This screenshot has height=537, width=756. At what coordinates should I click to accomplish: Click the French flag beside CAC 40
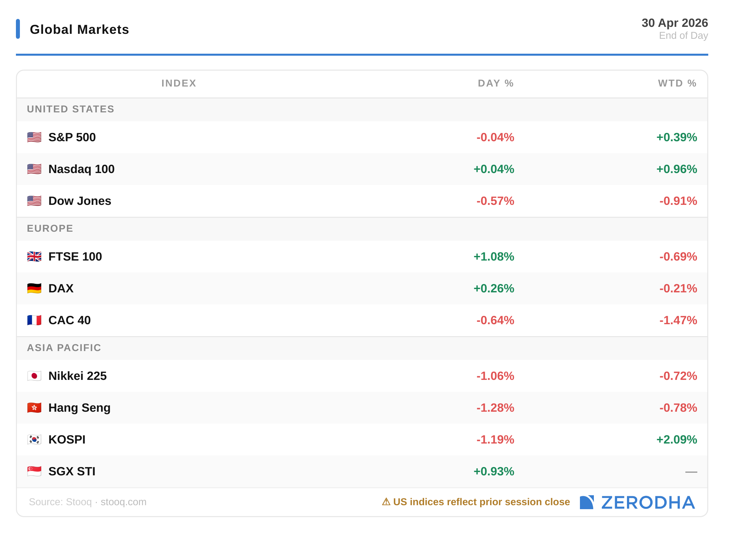[34, 320]
